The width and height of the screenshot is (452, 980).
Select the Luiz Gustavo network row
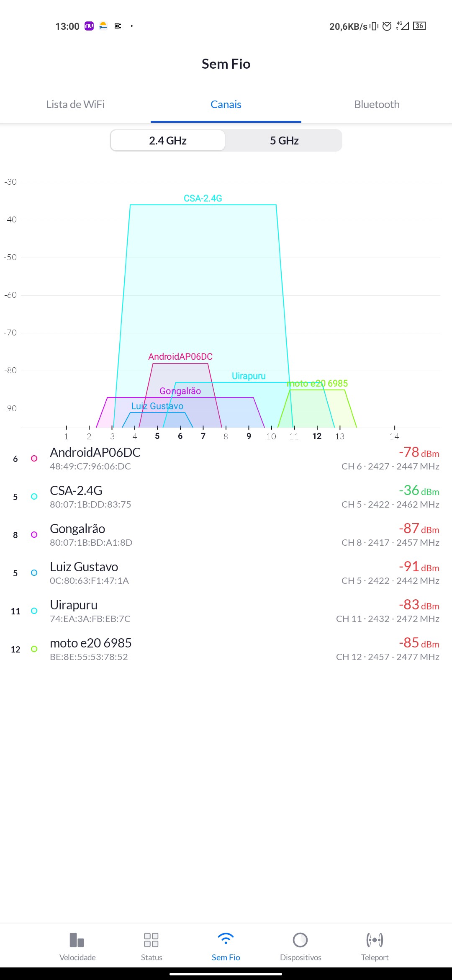pos(226,573)
